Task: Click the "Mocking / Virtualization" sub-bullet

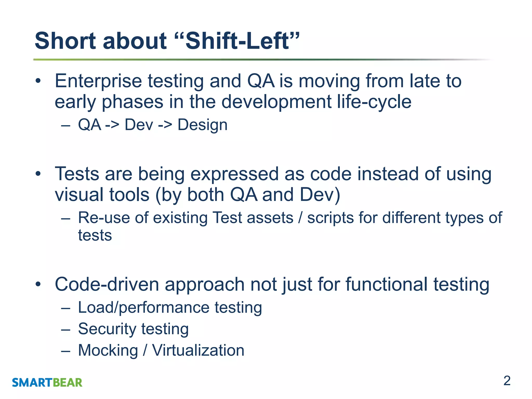Action: click(x=161, y=350)
